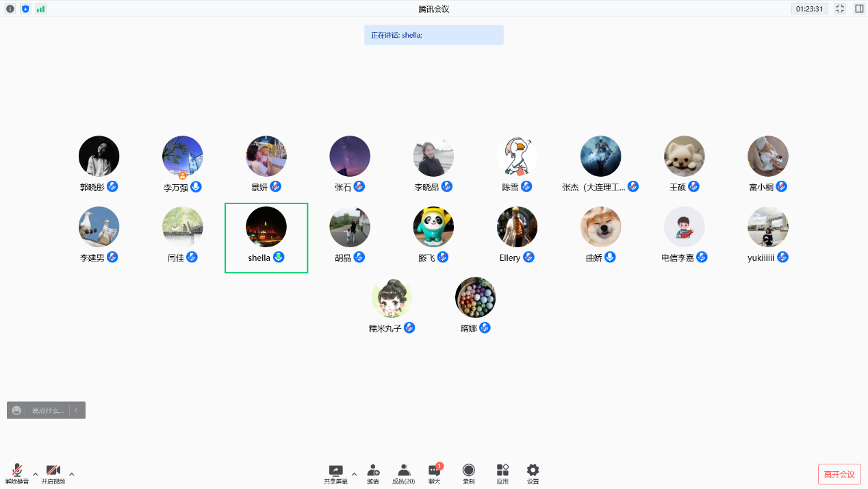This screenshot has width=868, height=489.
Task: Expand audio options arrow beside 解除静音
Action: coord(36,473)
